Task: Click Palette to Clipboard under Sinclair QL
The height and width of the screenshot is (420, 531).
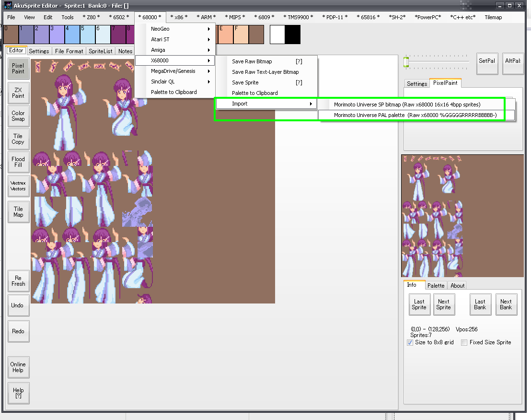Action: point(175,92)
